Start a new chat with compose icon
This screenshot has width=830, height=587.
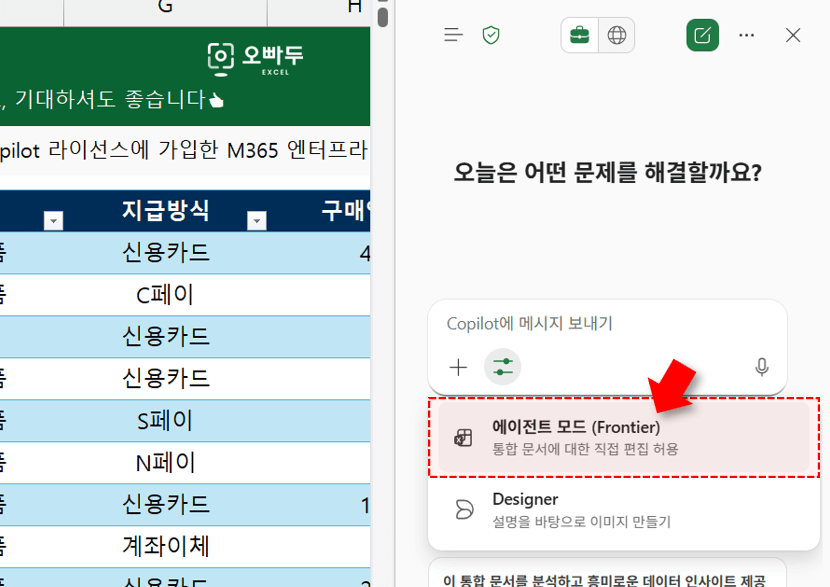point(703,35)
